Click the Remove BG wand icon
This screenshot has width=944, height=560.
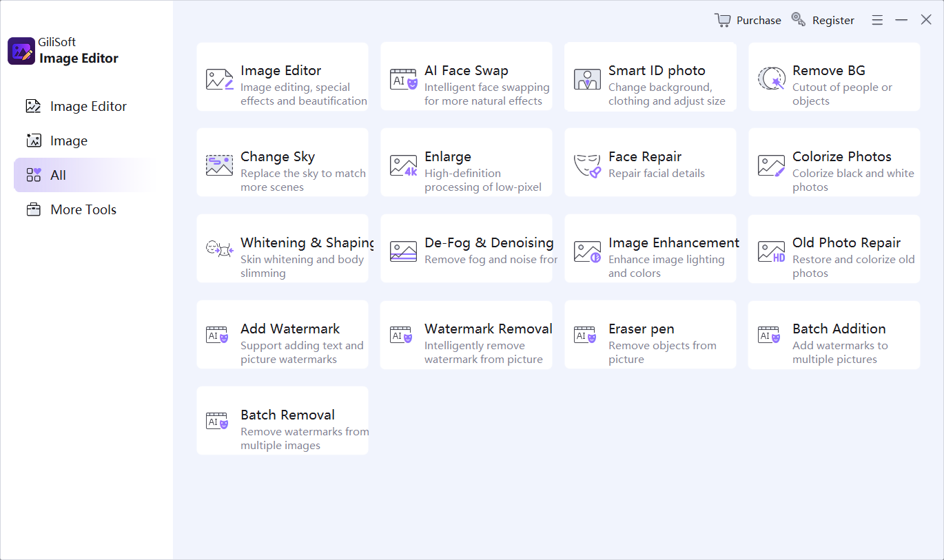[x=771, y=79]
